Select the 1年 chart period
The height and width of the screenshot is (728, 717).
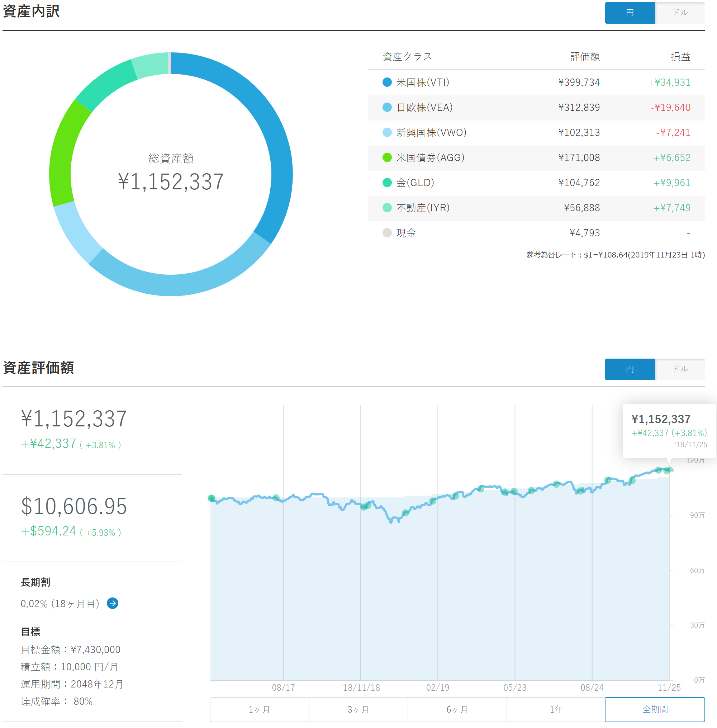[556, 709]
